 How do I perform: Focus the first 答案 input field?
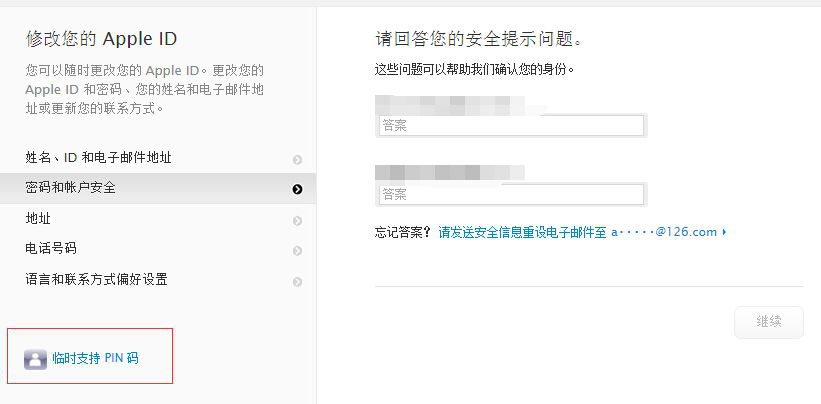point(510,126)
